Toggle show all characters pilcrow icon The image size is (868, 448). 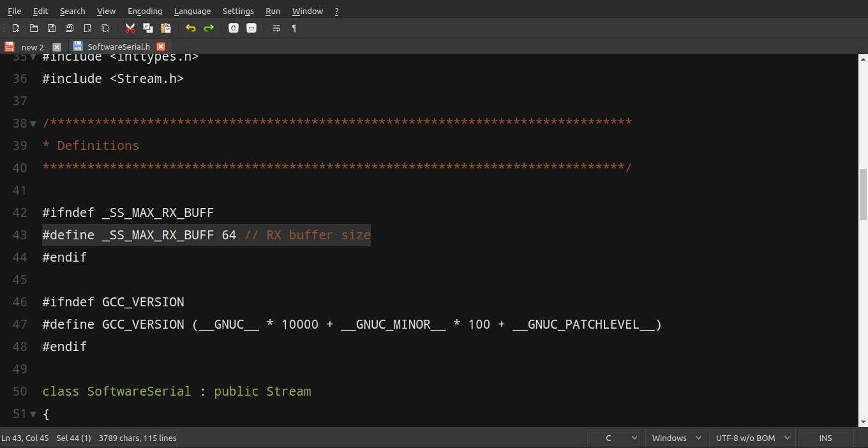(294, 28)
